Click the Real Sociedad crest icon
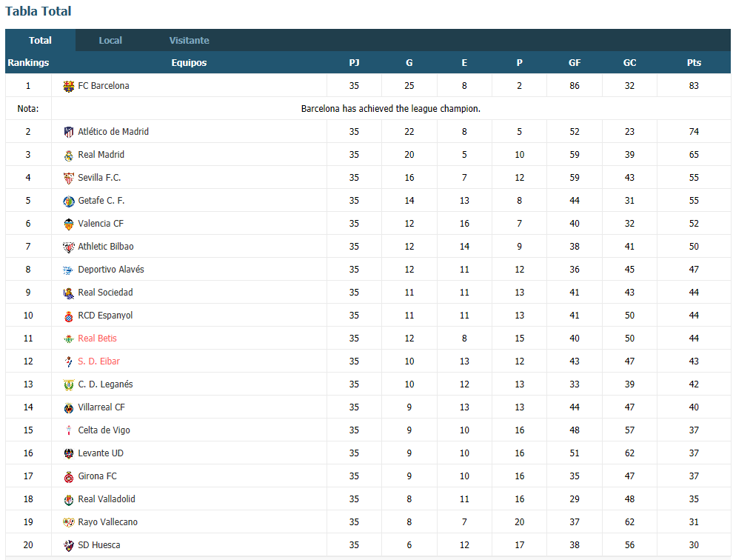The image size is (733, 560). point(69,293)
